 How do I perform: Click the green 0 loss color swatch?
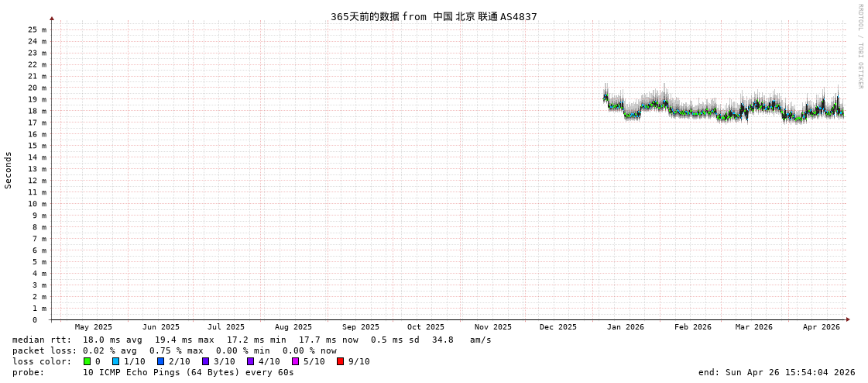tap(87, 361)
